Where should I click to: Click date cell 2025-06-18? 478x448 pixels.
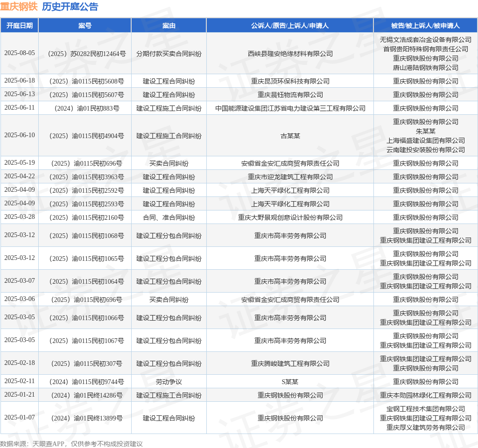click(20, 80)
